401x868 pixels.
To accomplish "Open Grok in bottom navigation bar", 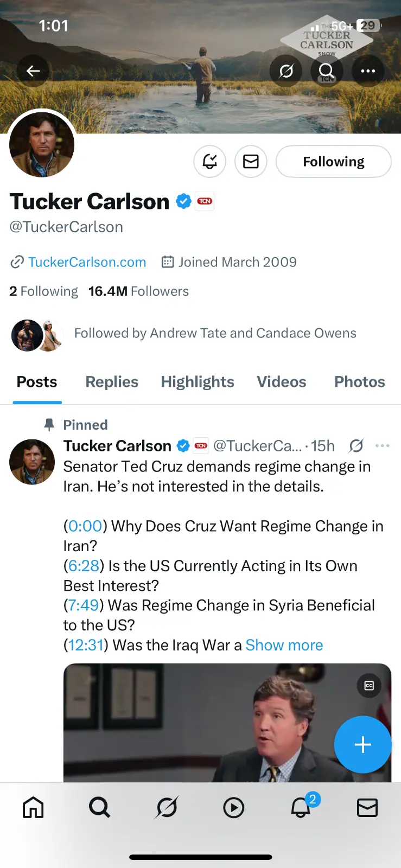I will coord(167,807).
